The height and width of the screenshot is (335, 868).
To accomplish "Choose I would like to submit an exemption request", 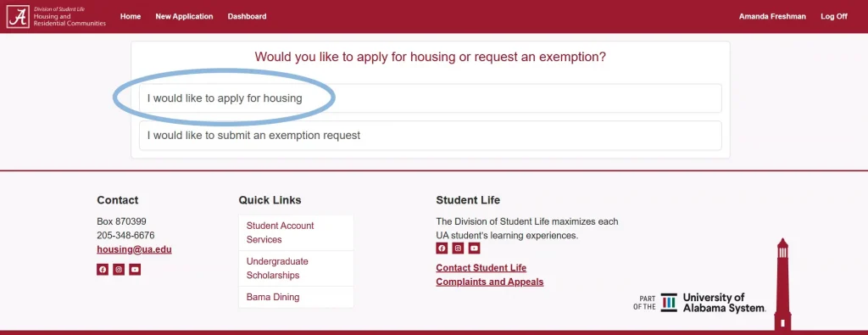I will (430, 135).
